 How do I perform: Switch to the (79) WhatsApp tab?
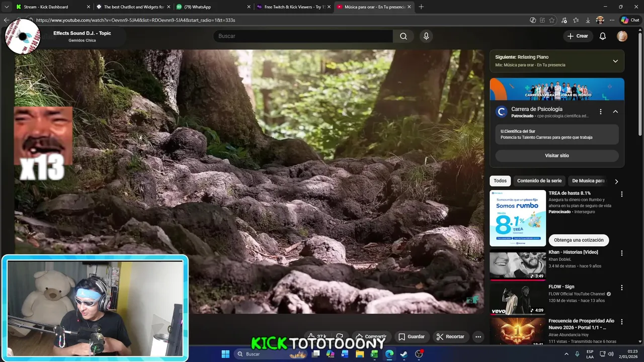pos(212,7)
